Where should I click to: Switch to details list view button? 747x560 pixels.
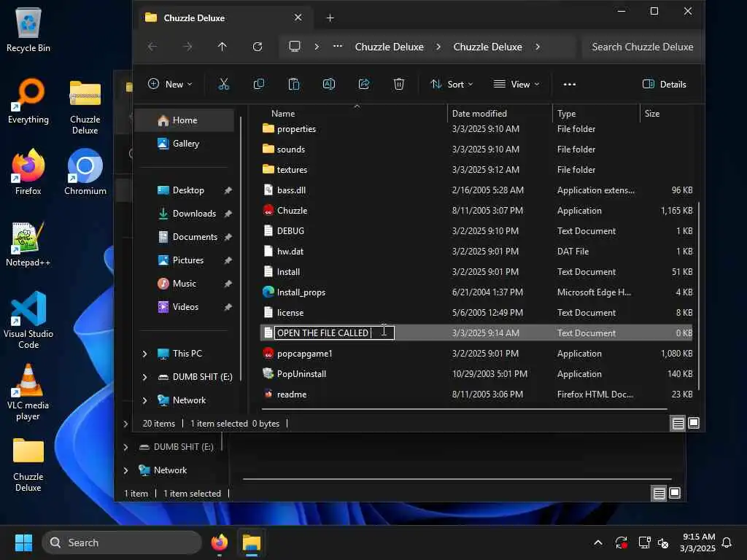(678, 424)
